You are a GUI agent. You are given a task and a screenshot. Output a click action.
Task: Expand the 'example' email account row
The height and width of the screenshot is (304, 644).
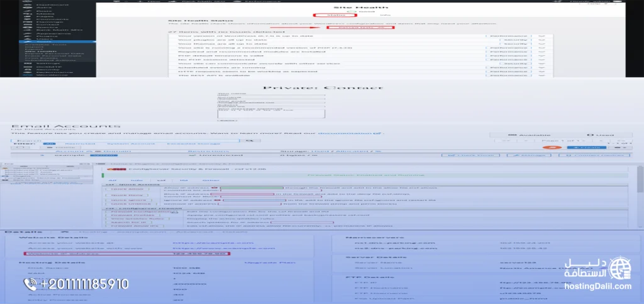tap(43, 155)
